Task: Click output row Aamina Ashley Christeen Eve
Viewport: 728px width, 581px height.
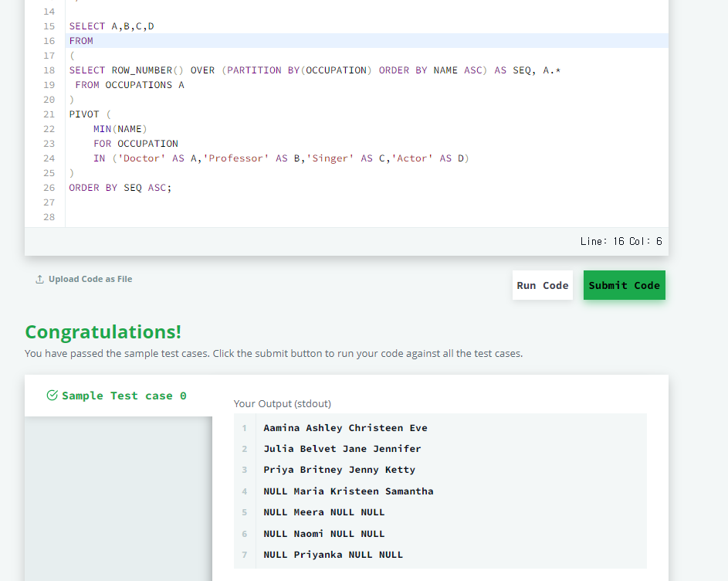Action: (345, 428)
